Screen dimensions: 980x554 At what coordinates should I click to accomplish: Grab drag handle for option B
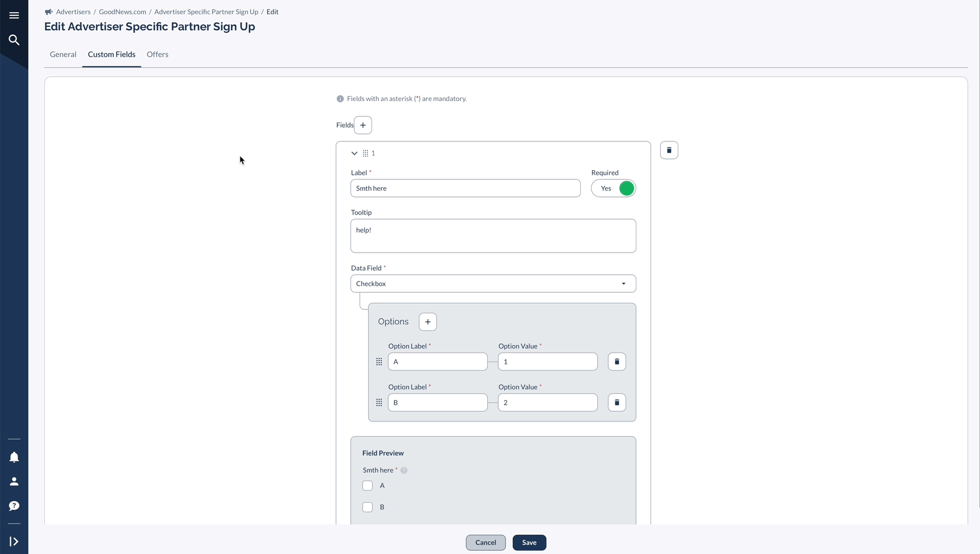point(379,402)
